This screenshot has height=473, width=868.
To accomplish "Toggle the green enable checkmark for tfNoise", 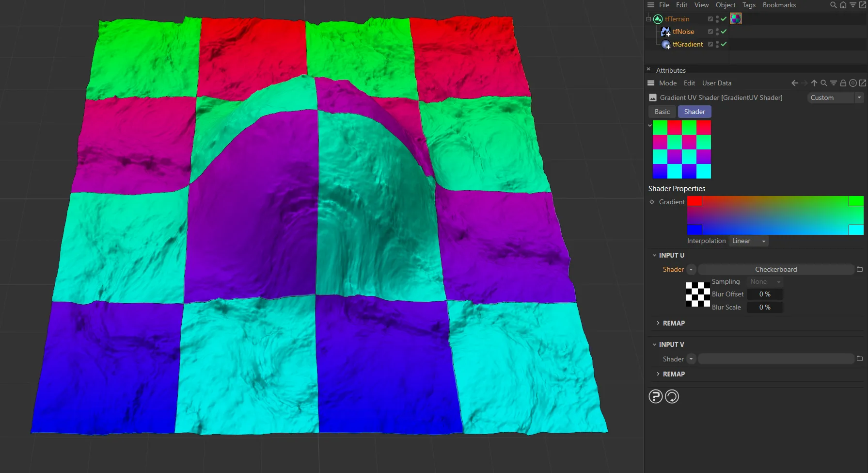I will tap(724, 32).
